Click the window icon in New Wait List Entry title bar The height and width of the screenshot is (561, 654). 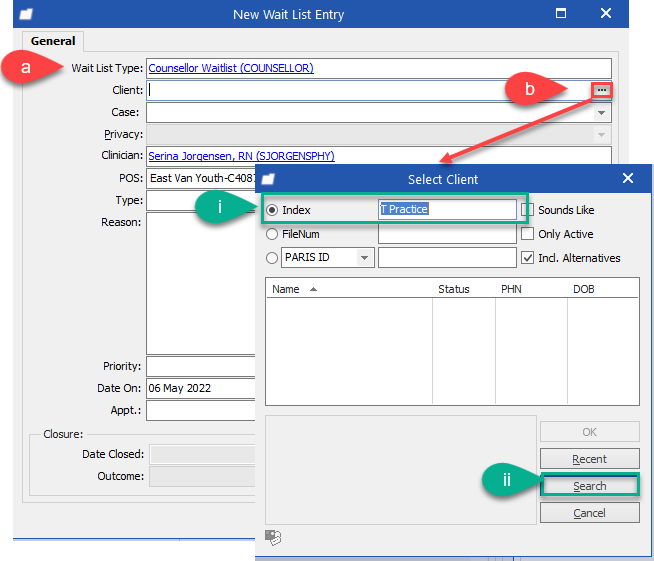pos(26,14)
